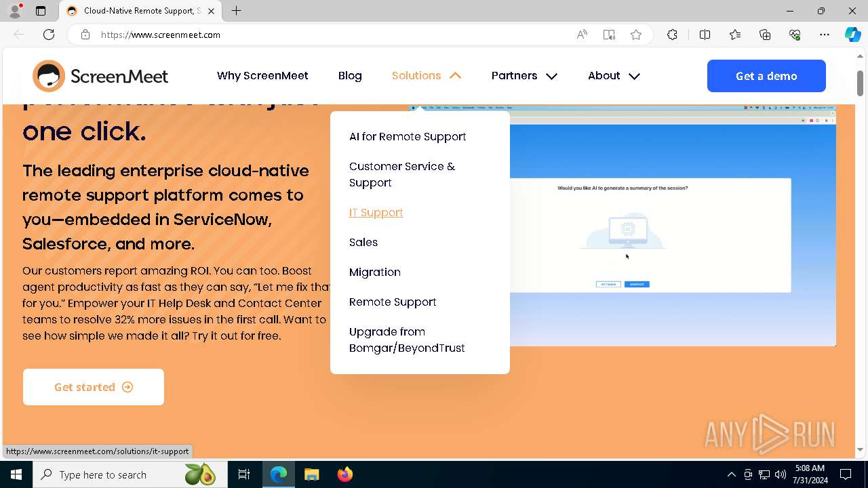Select AI for Remote Support menu item

point(408,136)
